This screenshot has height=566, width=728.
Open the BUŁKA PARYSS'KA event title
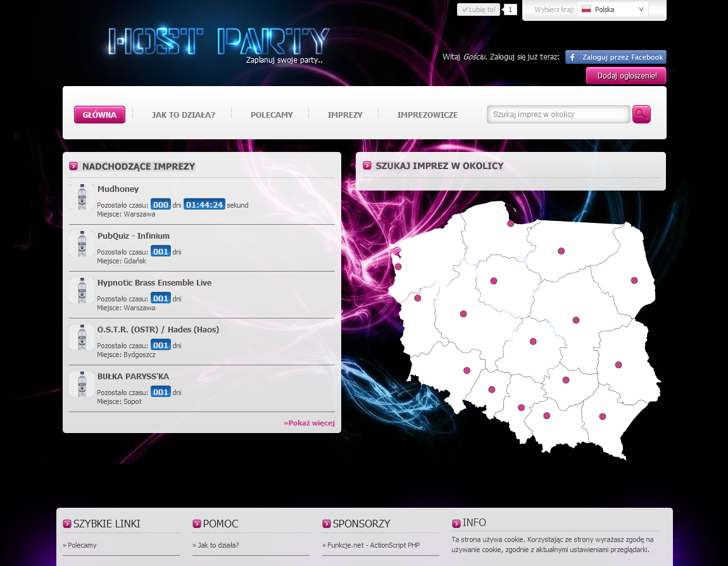click(133, 377)
